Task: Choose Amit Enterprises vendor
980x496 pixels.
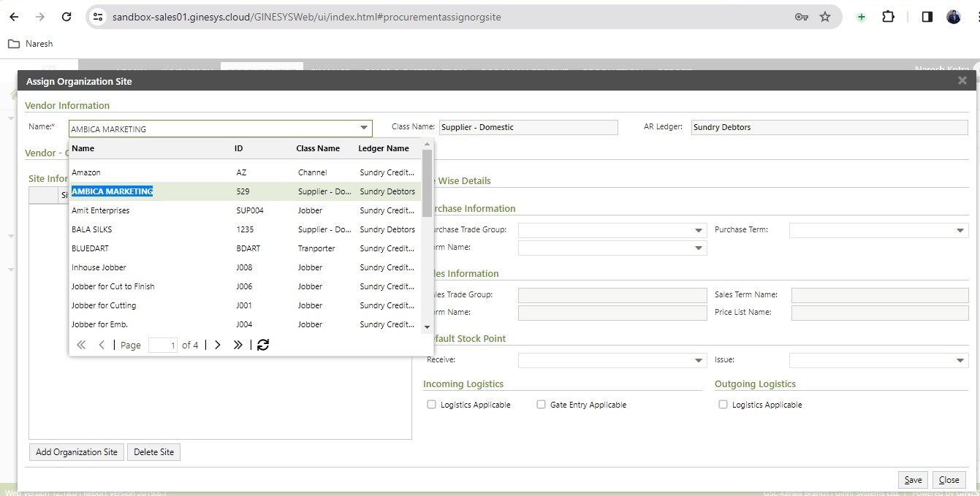Action: click(x=245, y=210)
